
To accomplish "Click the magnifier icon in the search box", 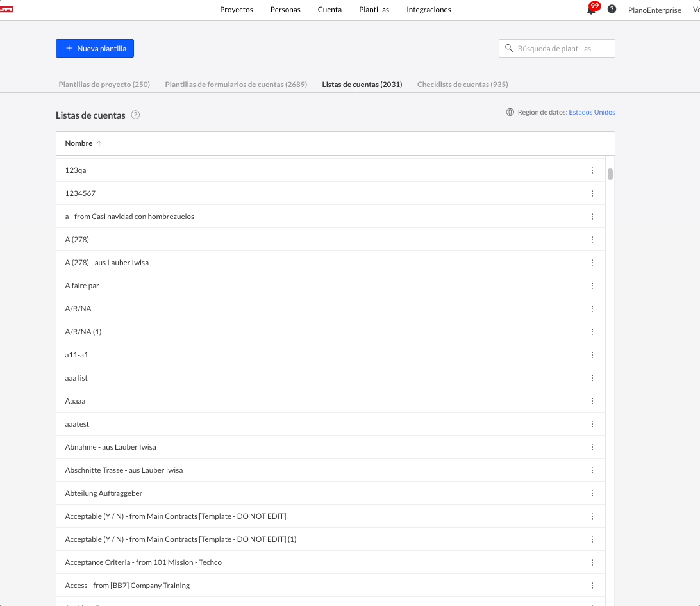I will 508,48.
